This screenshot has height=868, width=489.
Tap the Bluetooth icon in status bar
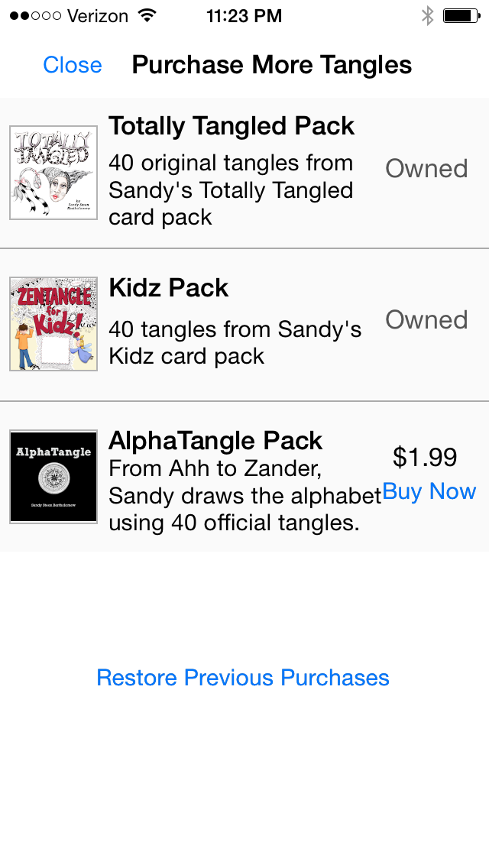[x=428, y=16]
